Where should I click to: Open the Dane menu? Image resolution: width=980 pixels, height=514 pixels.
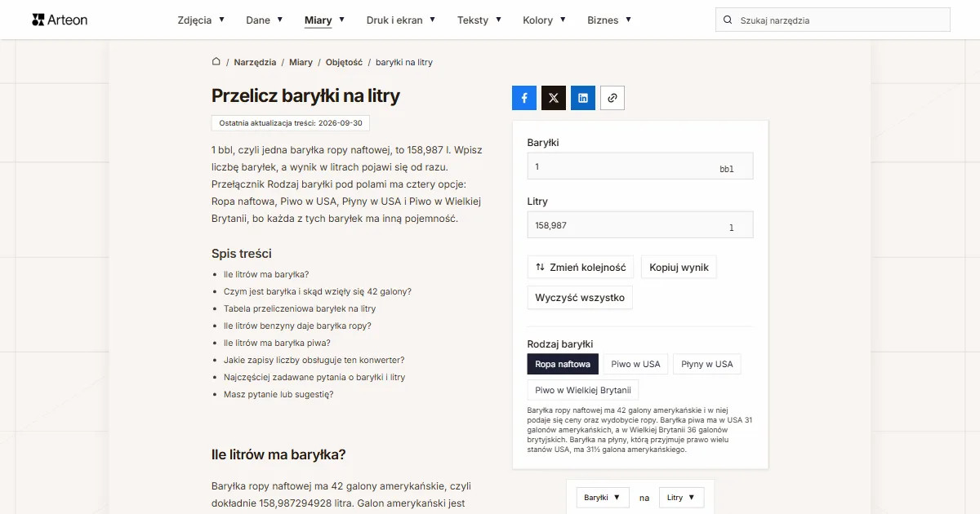tap(265, 20)
